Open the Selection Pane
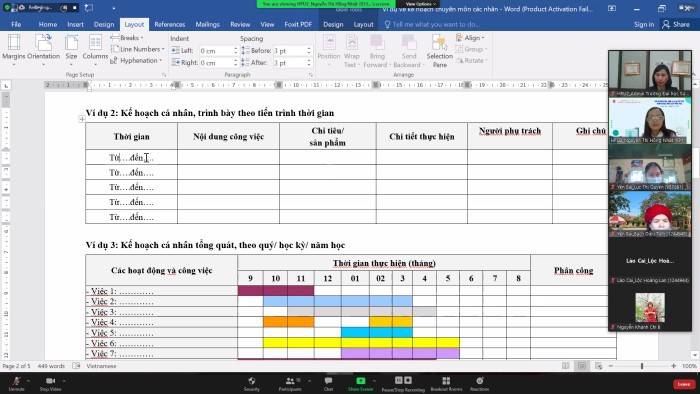700x394 pixels. click(439, 51)
